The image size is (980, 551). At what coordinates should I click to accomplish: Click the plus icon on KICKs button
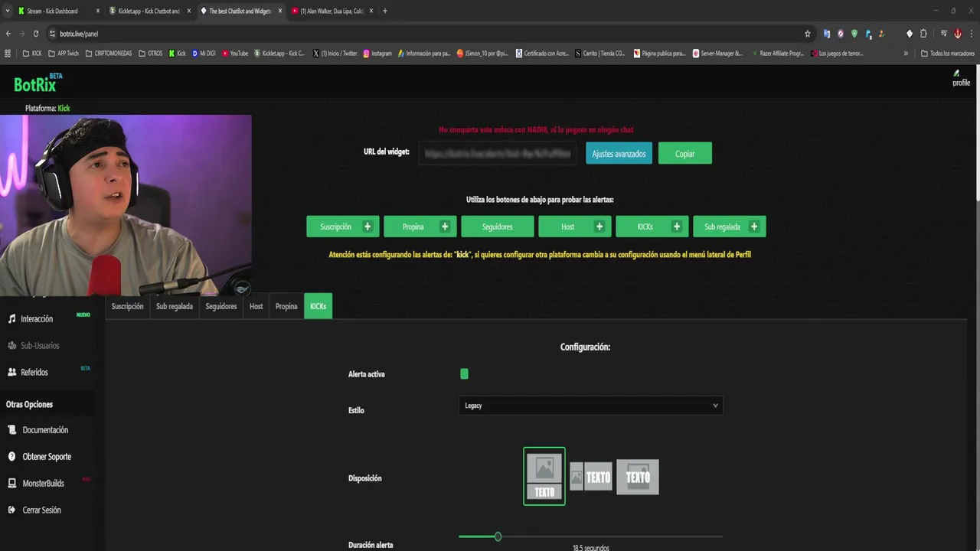coord(677,227)
